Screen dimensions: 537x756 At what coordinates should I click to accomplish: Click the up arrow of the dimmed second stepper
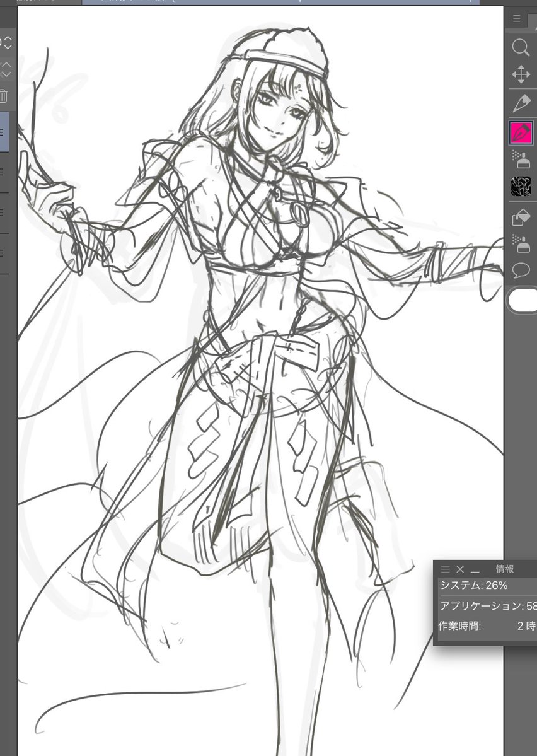pos(6,65)
